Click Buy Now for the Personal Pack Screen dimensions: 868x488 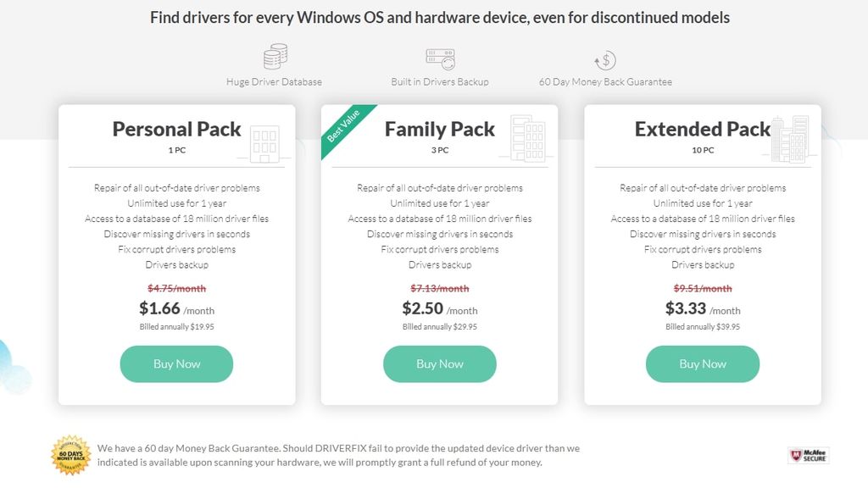176,363
